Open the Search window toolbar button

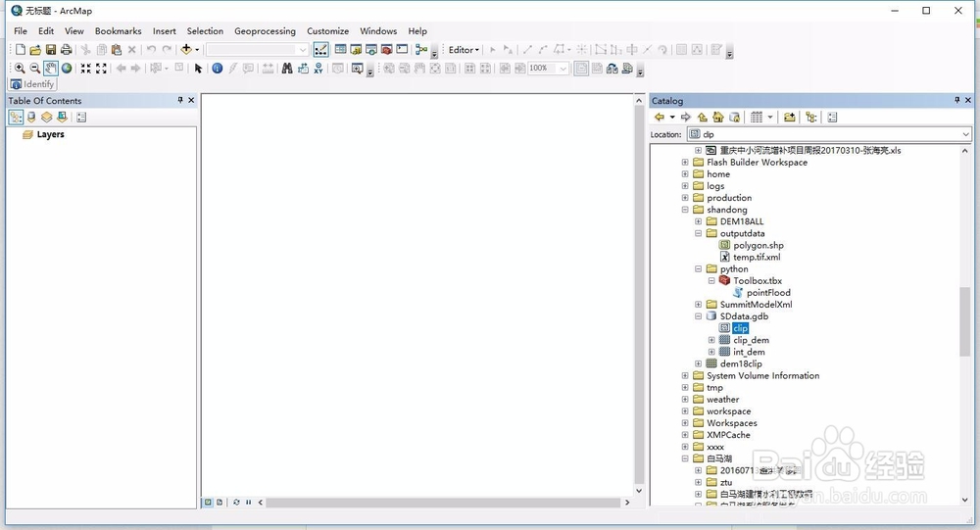point(371,49)
